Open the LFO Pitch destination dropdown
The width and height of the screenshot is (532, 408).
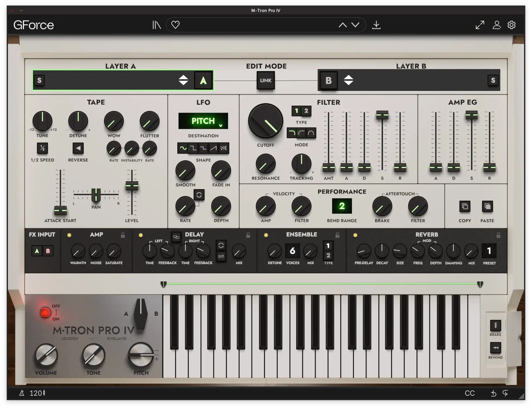[x=203, y=121]
